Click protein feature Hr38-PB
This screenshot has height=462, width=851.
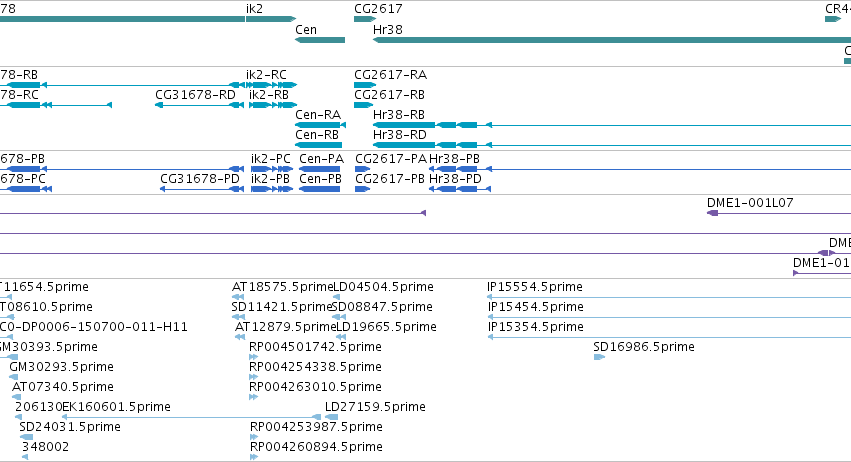(x=454, y=159)
